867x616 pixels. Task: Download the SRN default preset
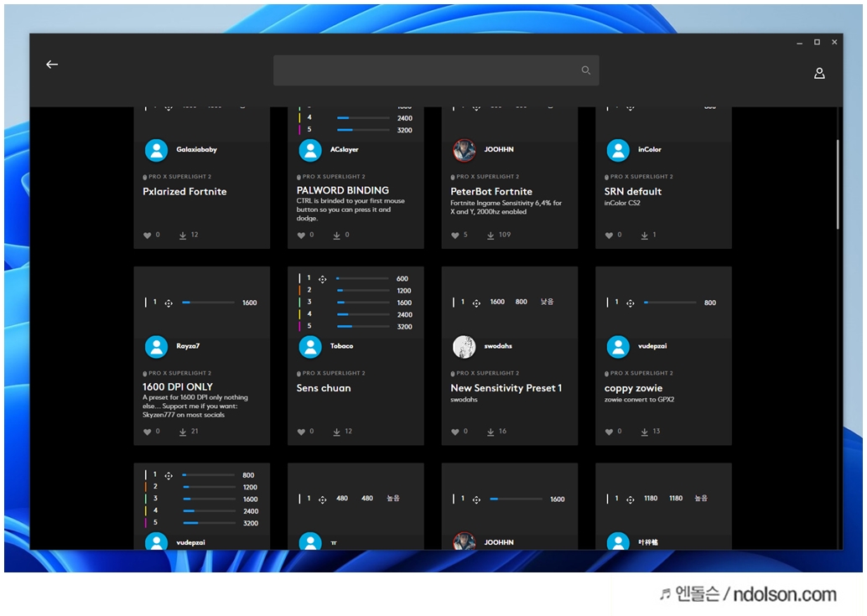pos(644,236)
